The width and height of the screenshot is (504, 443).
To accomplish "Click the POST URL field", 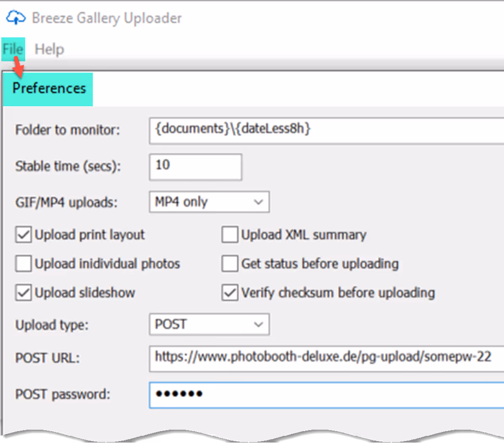I will [x=326, y=359].
